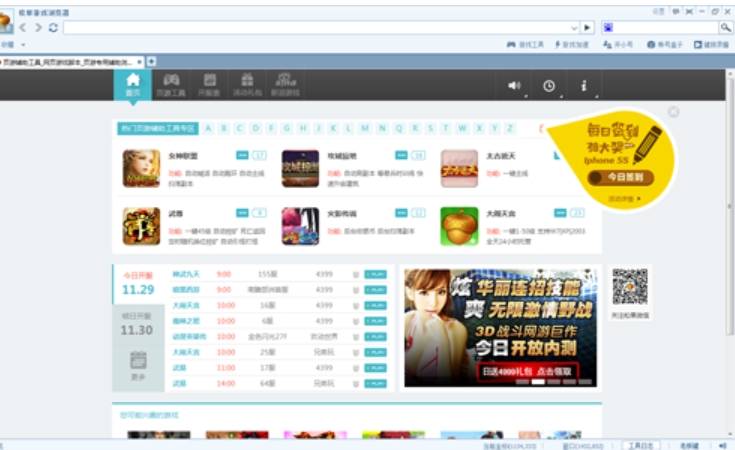Reload the page with the refresh icon

[x=53, y=28]
